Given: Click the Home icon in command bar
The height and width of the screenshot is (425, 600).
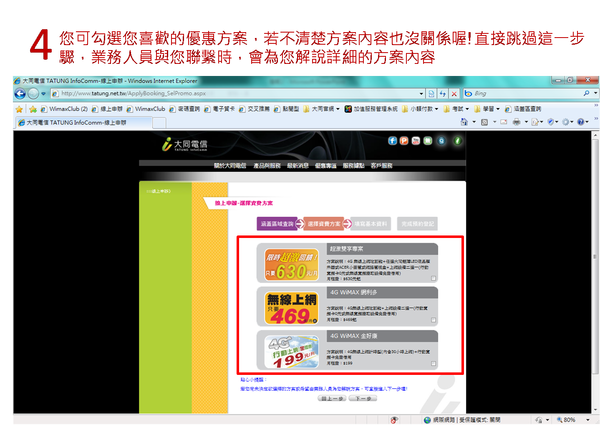Looking at the screenshot, I should coord(464,122).
